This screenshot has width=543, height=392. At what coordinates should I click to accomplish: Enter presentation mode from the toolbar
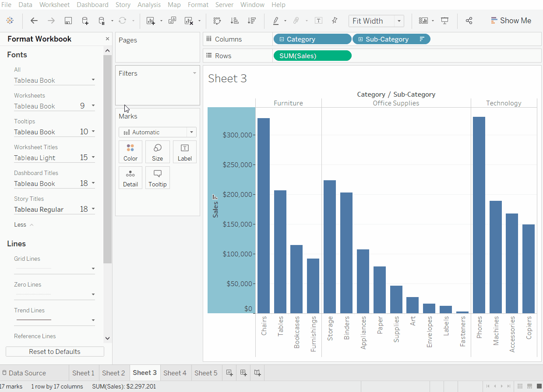pyautogui.click(x=445, y=21)
